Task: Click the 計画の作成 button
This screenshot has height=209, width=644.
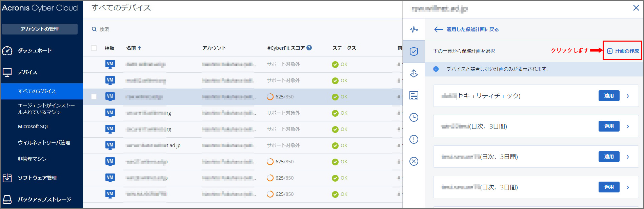Action: tap(622, 51)
